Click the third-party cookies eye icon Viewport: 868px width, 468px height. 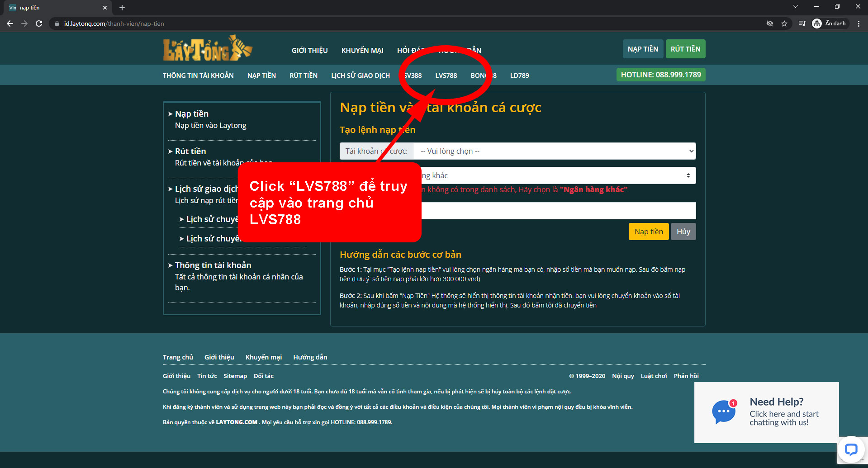click(770, 24)
